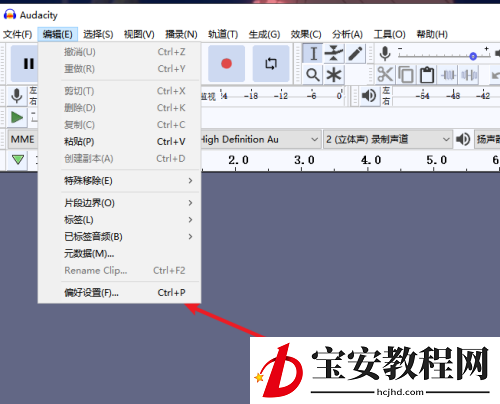Click the Cut scissors icon

pyautogui.click(x=385, y=75)
